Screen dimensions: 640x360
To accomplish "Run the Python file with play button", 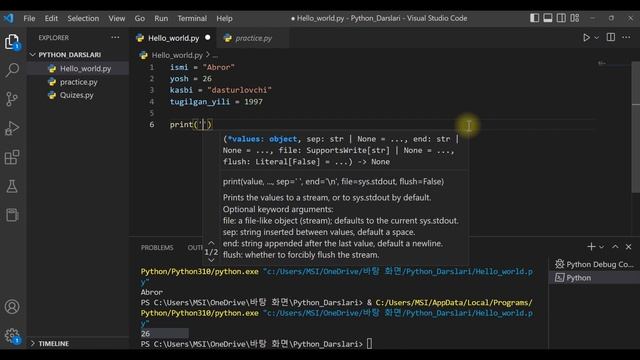I will pyautogui.click(x=586, y=38).
